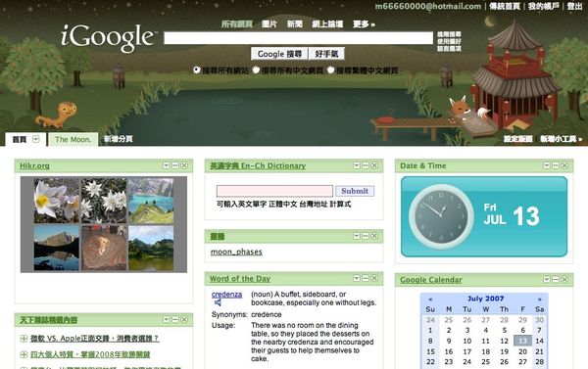This screenshot has width=588, height=369.
Task: Select July 13 in calendar
Action: (x=522, y=341)
